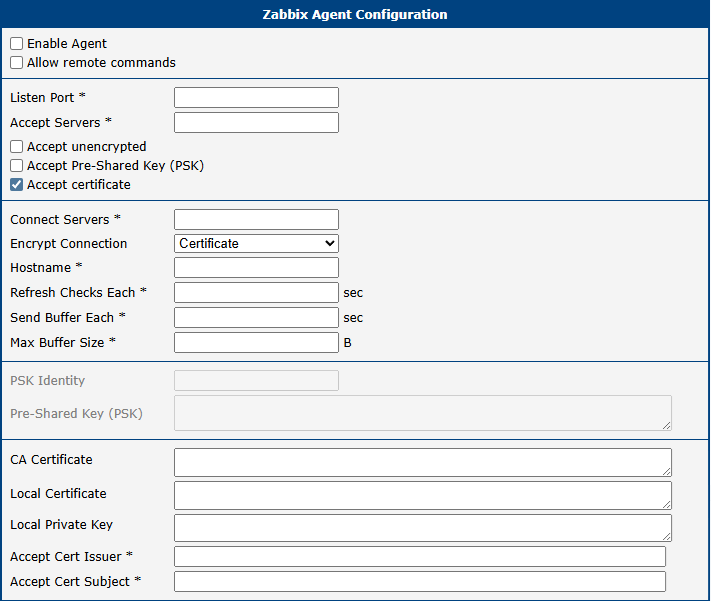This screenshot has width=711, height=601.
Task: Grab the CA Certificate resize handle
Action: pyautogui.click(x=667, y=472)
